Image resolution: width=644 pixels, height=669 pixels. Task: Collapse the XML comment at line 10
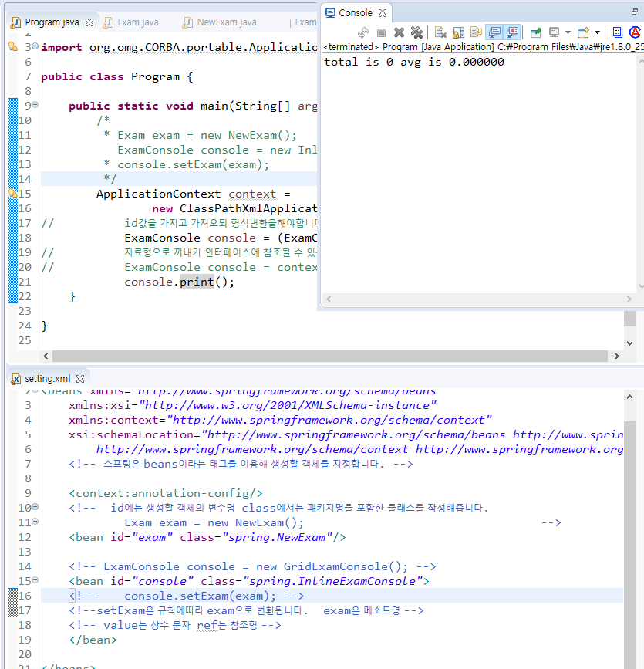[35, 507]
